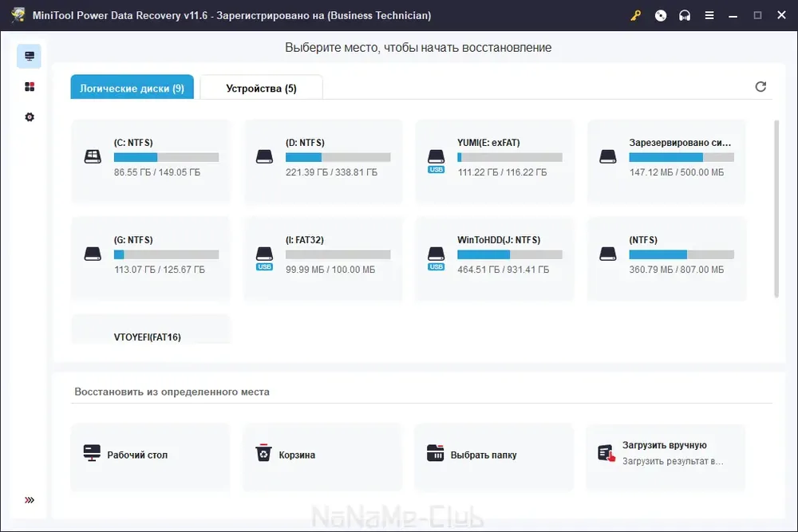
Task: Select the YUMI(E: exFAT) label
Action: 488,143
